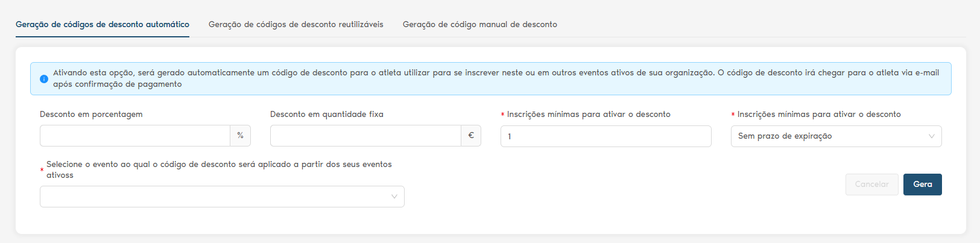
Task: Click the percent symbol addon
Action: coord(240,136)
